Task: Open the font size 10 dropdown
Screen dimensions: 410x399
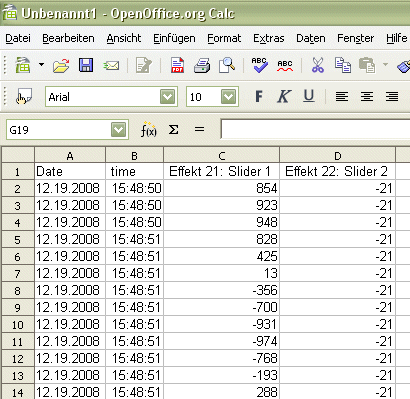Action: [x=229, y=97]
